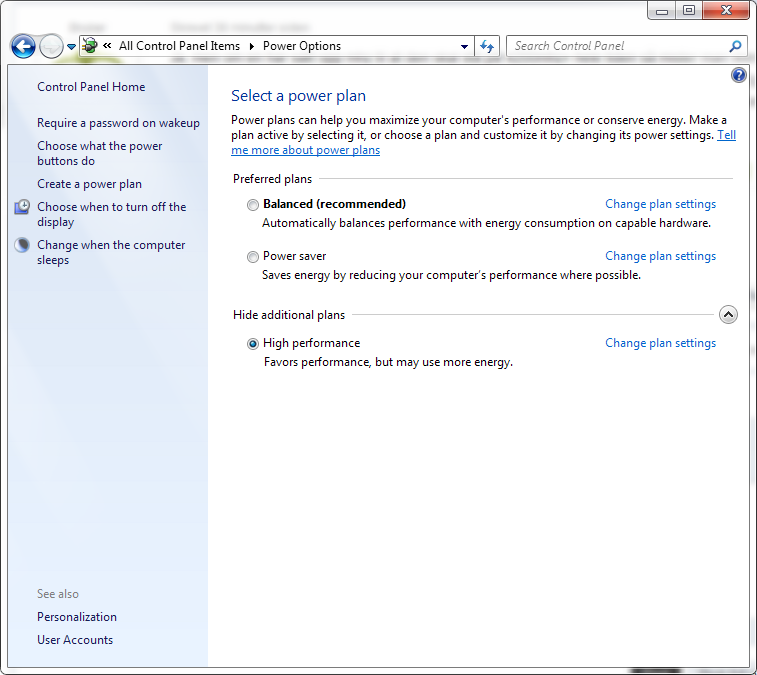Open User Accounts under See also
This screenshot has width=757, height=675.
[75, 640]
